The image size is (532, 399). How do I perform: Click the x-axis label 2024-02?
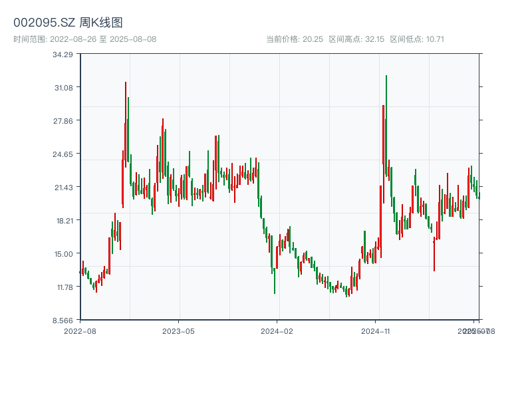pyautogui.click(x=277, y=331)
